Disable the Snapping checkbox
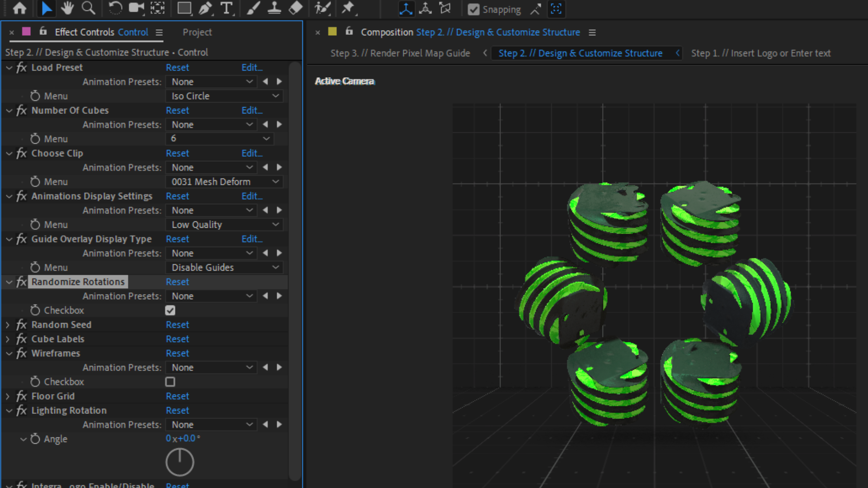Viewport: 868px width, 488px height. click(x=474, y=9)
